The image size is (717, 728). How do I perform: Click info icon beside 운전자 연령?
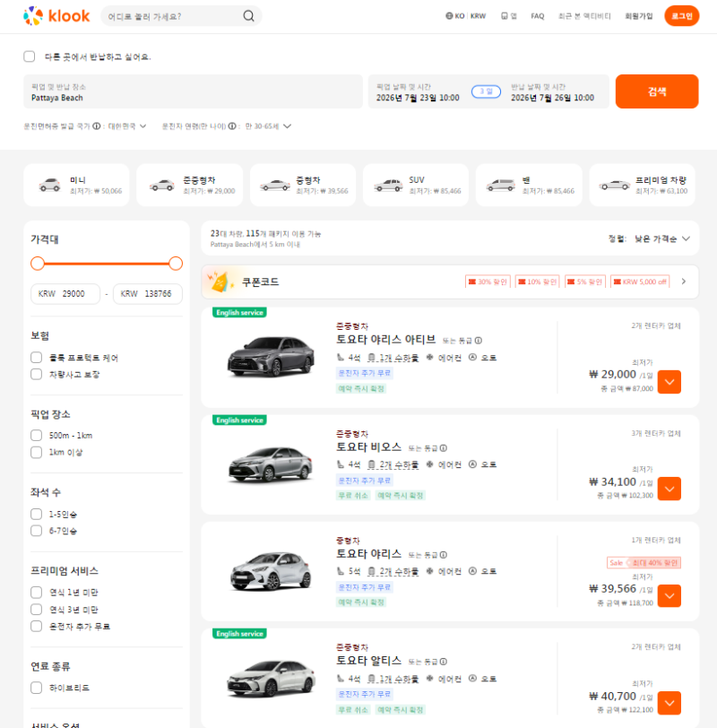click(232, 126)
